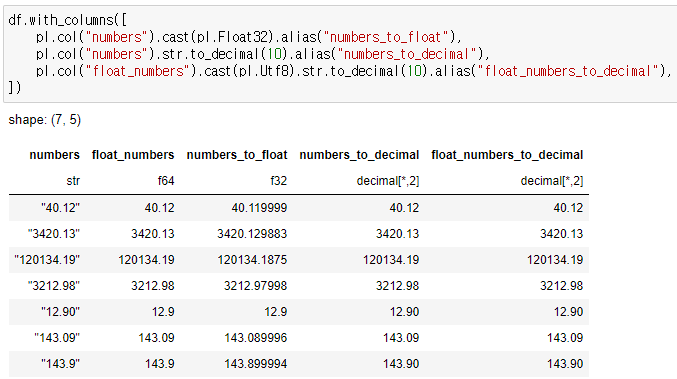Click the 'float_numbers_to_decimal' column header

click(x=507, y=155)
